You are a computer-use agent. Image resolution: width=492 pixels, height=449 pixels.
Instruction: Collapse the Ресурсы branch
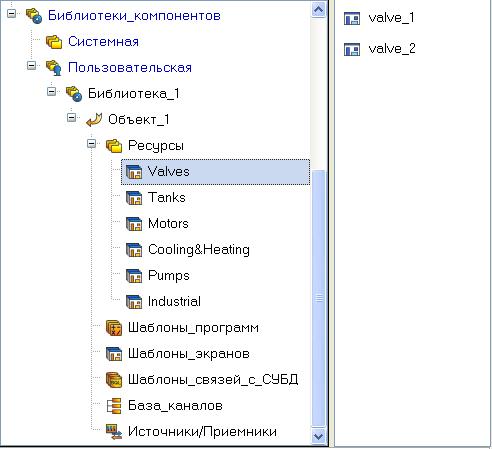91,144
